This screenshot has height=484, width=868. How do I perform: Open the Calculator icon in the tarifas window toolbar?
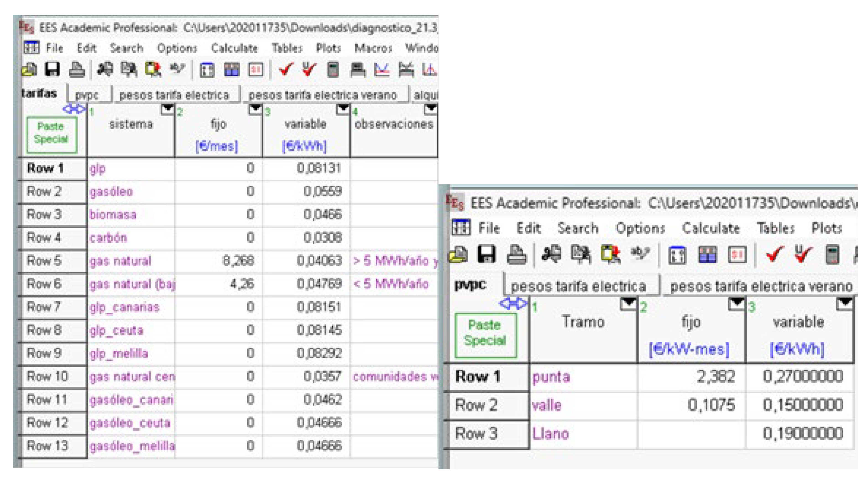[x=333, y=70]
